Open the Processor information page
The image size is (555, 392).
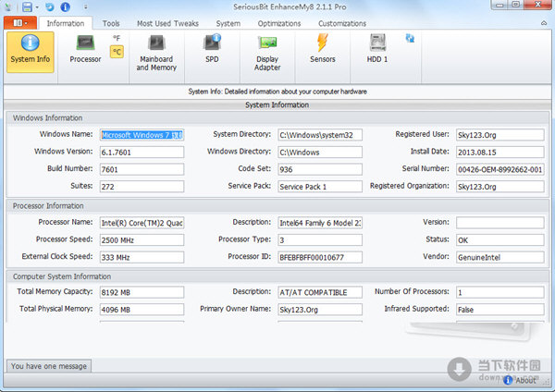85,50
